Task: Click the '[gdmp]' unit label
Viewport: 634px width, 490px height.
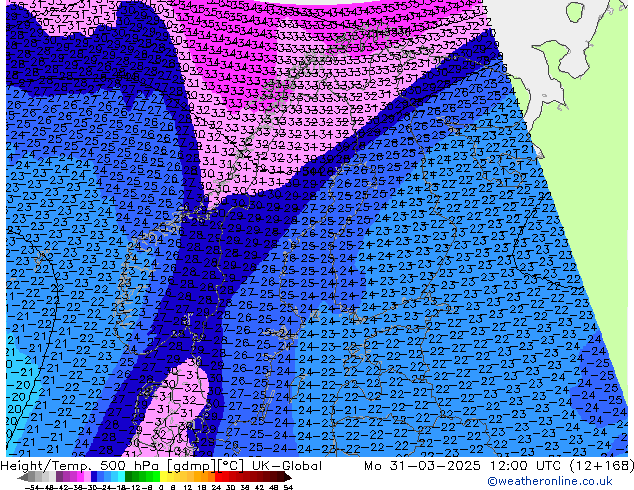Action: pos(190,466)
